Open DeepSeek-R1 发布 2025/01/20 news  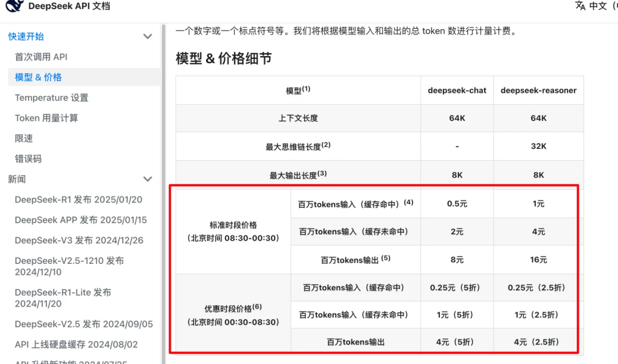tap(78, 200)
